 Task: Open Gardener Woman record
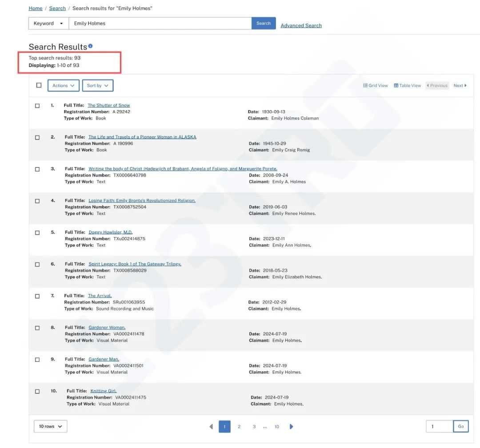(107, 328)
